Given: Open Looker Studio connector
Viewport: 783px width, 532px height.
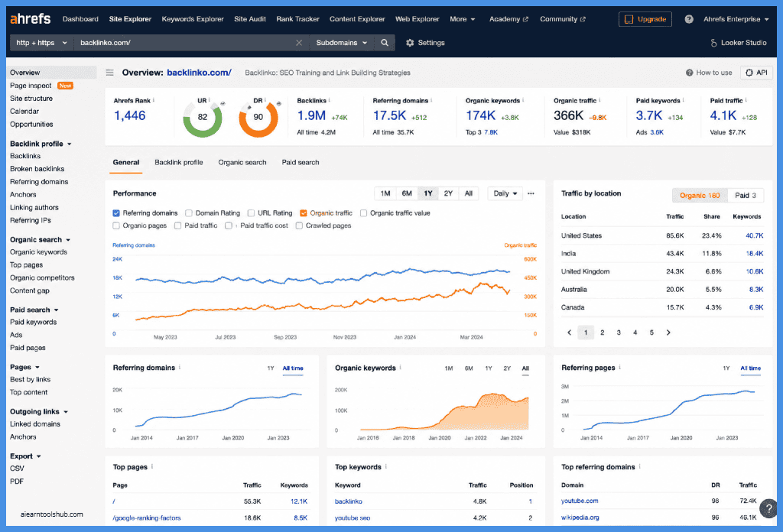Looking at the screenshot, I should click(739, 43).
